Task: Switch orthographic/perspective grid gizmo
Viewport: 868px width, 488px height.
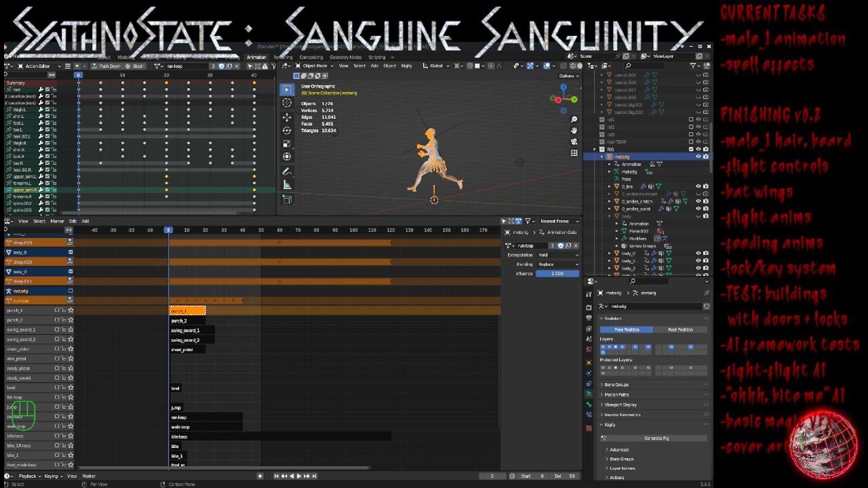Action: coord(574,153)
